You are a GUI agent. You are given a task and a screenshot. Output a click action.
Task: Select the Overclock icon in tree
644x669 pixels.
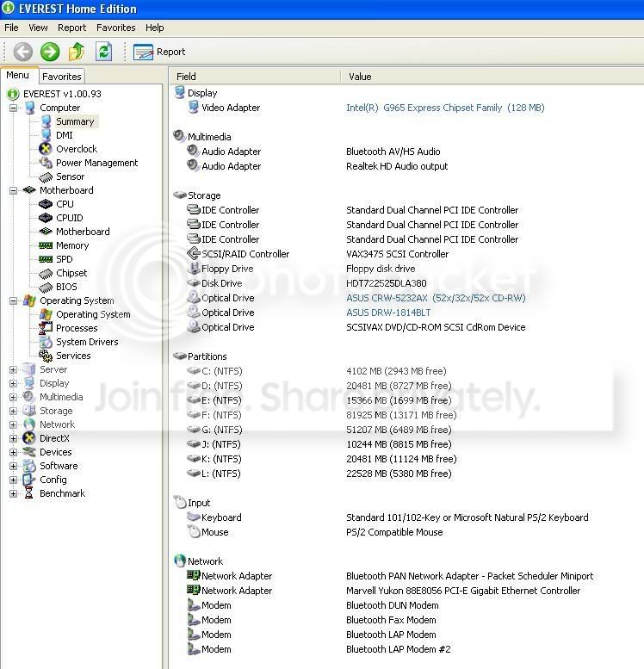coord(46,149)
